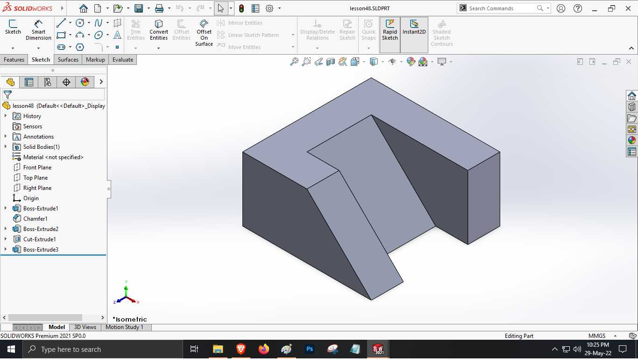
Task: Save the part using the Save icon
Action: 138,8
